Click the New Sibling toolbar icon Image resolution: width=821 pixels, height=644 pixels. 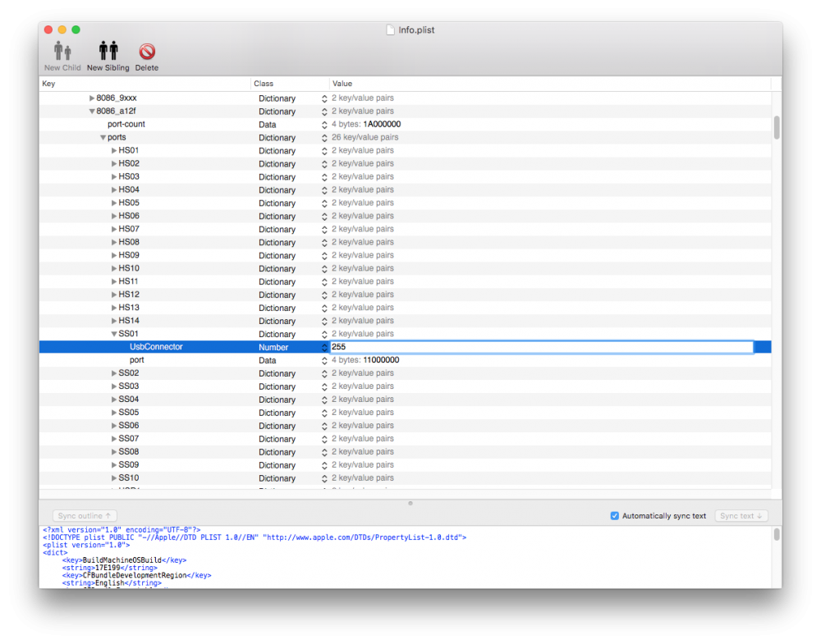[x=108, y=51]
